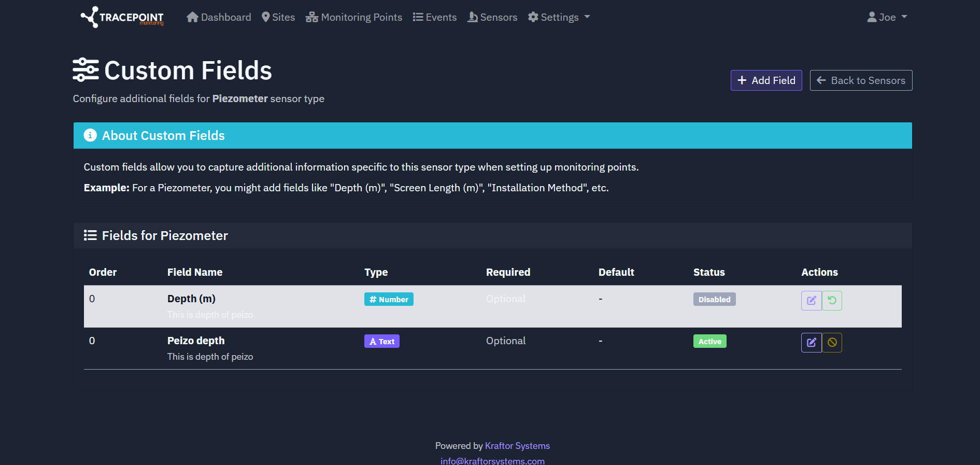
Task: Click the Type column header
Action: click(376, 272)
